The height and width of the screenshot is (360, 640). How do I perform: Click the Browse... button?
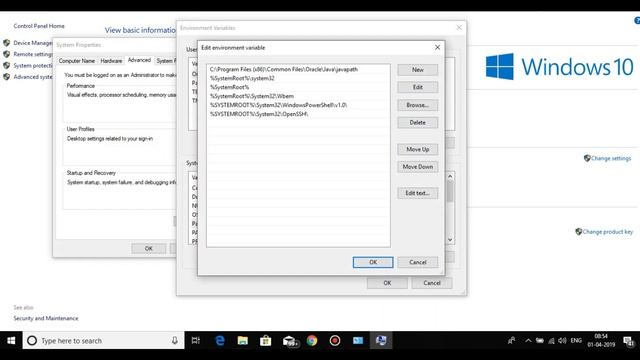(x=418, y=105)
